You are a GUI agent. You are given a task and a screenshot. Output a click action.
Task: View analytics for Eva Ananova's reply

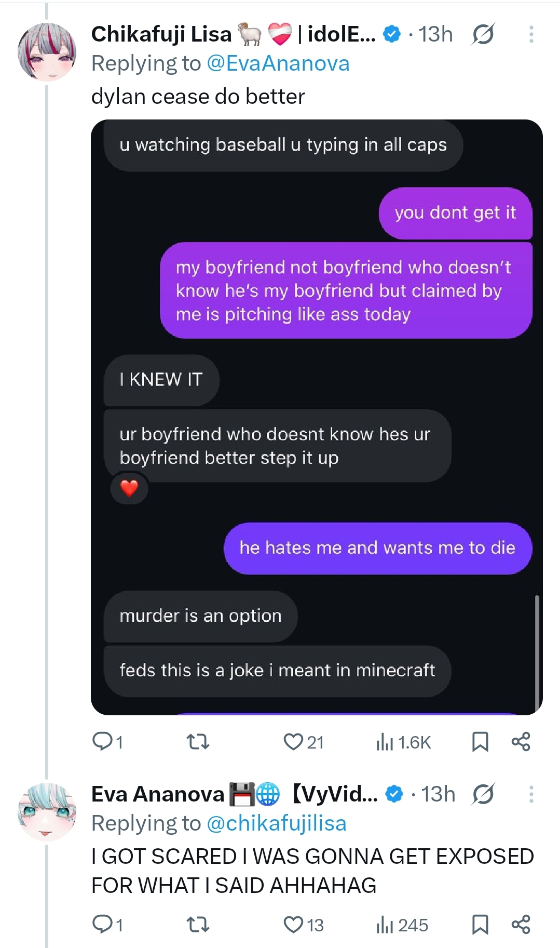point(385,925)
